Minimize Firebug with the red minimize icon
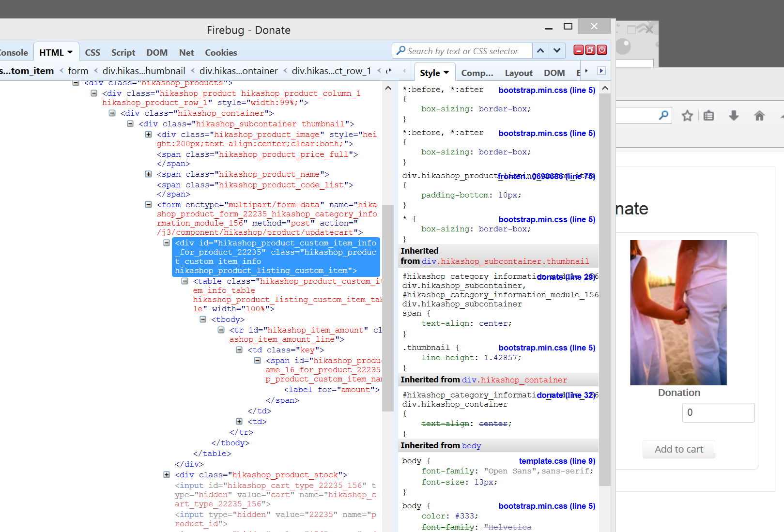 pos(579,50)
